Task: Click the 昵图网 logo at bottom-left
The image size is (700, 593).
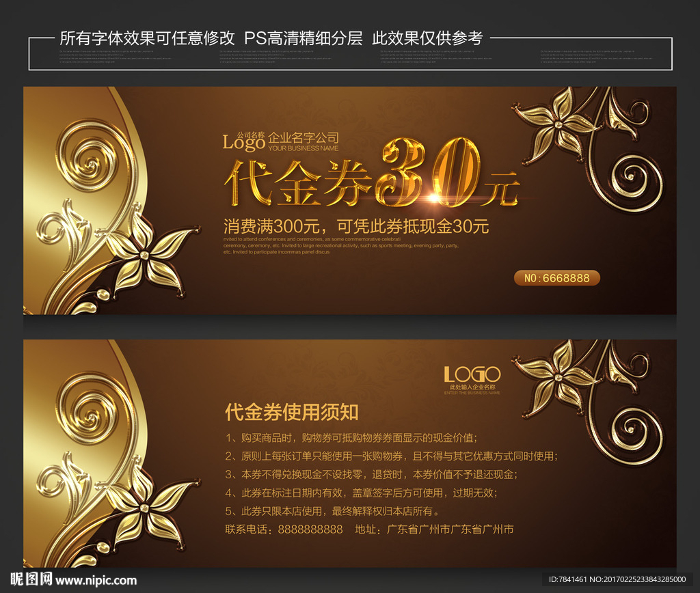Action: pos(31,579)
